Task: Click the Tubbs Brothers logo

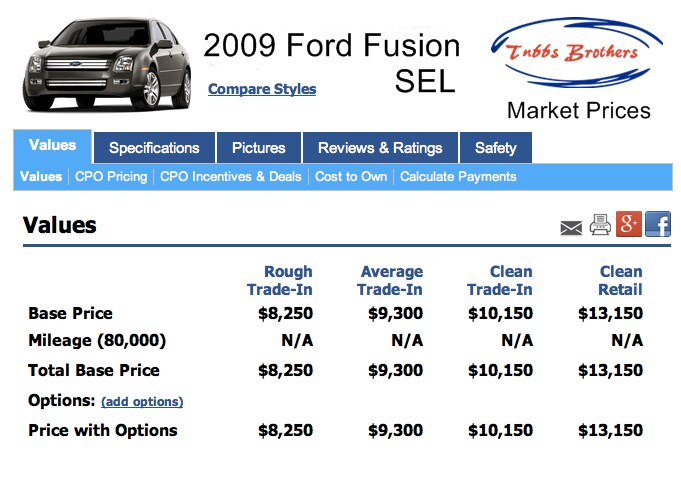Action: [576, 53]
